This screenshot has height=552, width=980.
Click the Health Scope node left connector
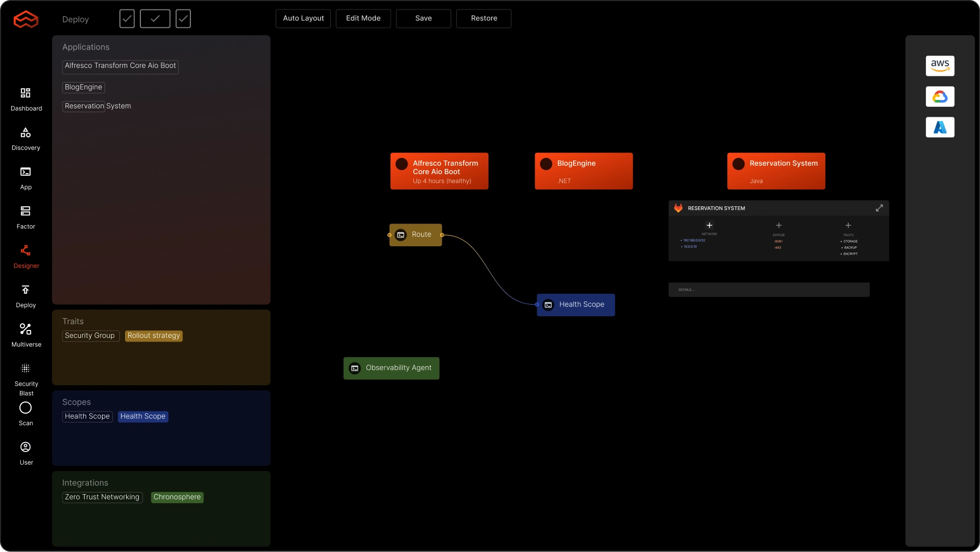(x=537, y=305)
